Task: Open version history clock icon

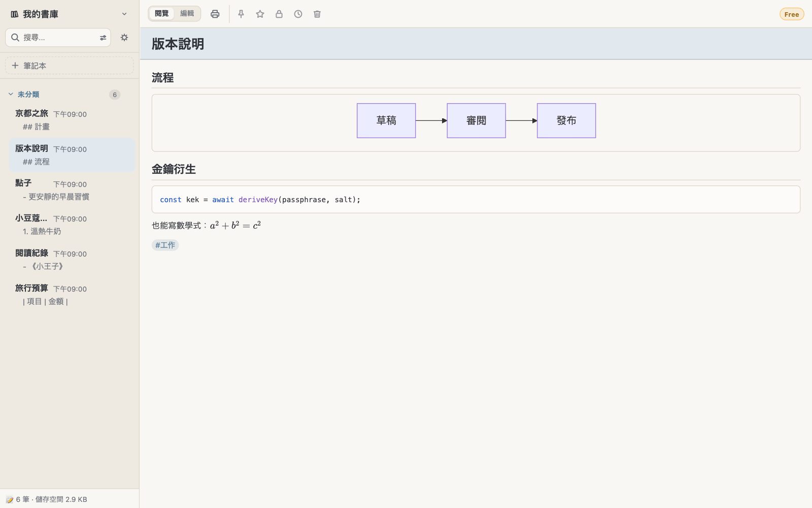Action: click(x=298, y=14)
